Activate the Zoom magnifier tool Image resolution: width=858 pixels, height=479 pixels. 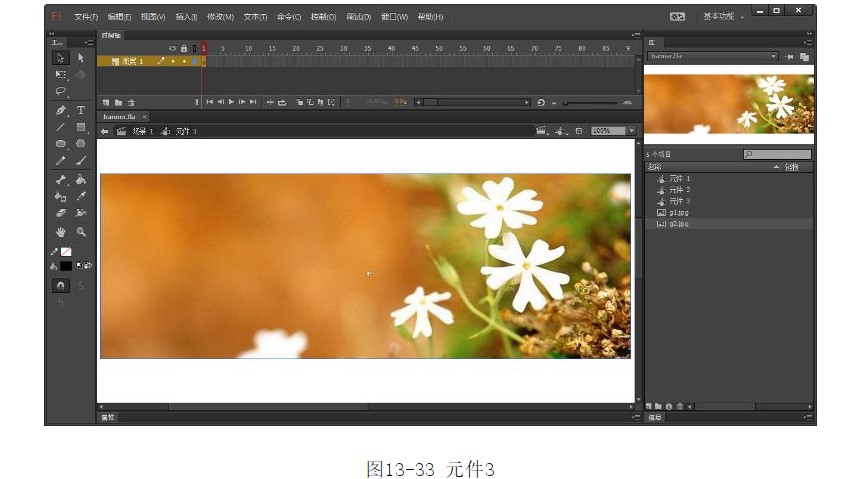(x=81, y=231)
